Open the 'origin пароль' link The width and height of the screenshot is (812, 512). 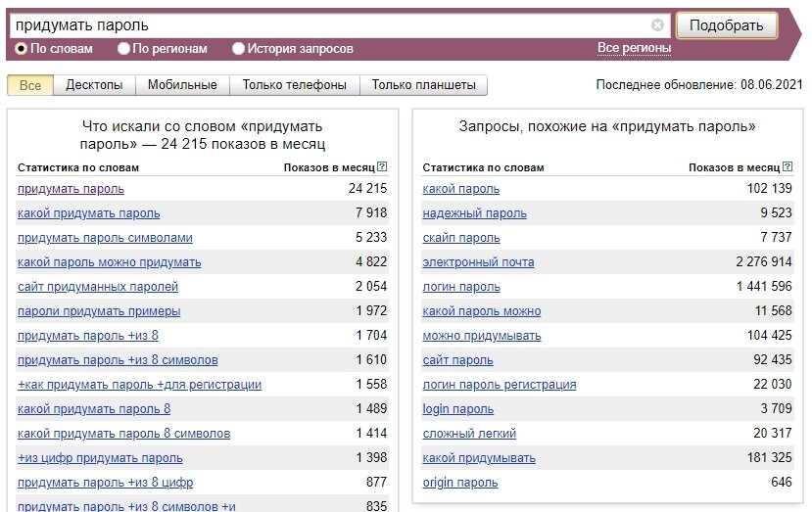459,483
